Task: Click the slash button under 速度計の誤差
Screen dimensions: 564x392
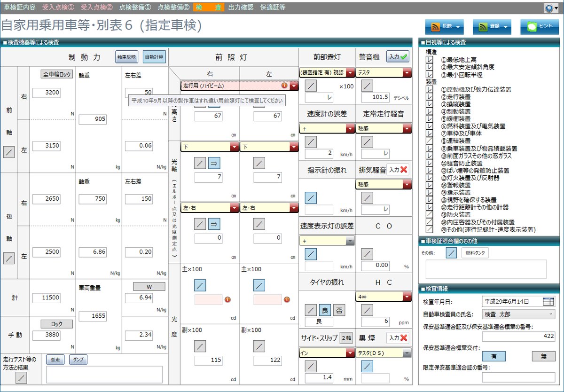Action: point(311,142)
